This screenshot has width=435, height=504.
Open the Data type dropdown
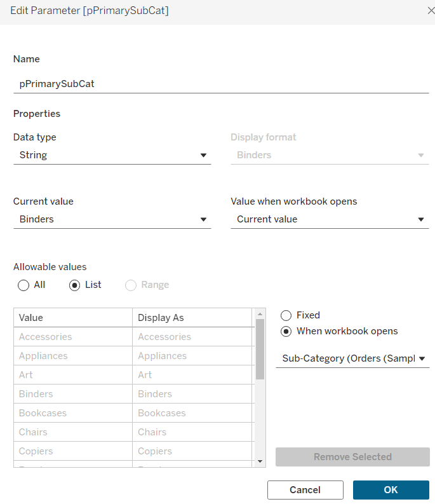(x=112, y=155)
